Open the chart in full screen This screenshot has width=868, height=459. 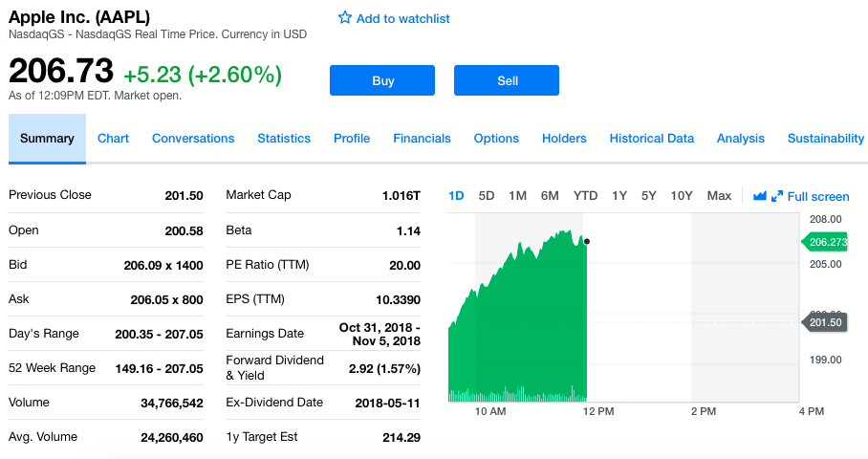coord(810,196)
